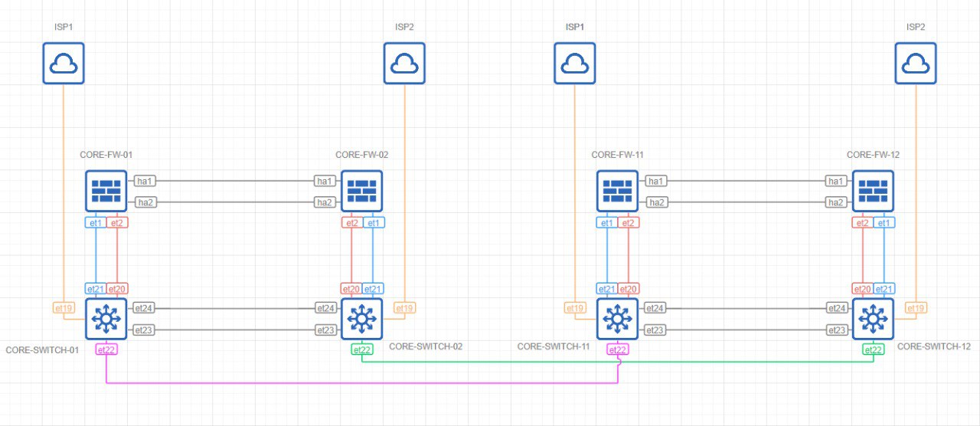Screen dimensions: 980x426
Task: Select the CORE-FW-02 firewall icon
Action: coord(361,191)
